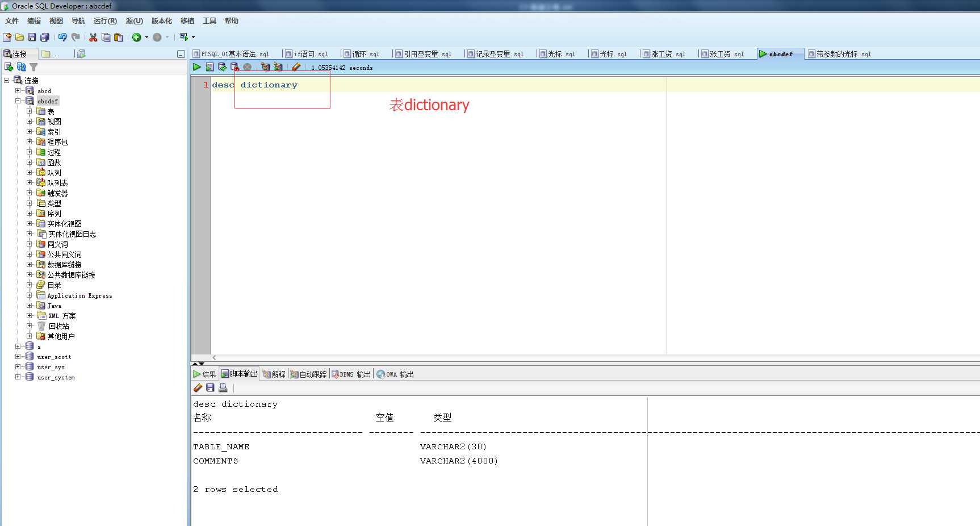Open the 视图 menu

point(56,21)
